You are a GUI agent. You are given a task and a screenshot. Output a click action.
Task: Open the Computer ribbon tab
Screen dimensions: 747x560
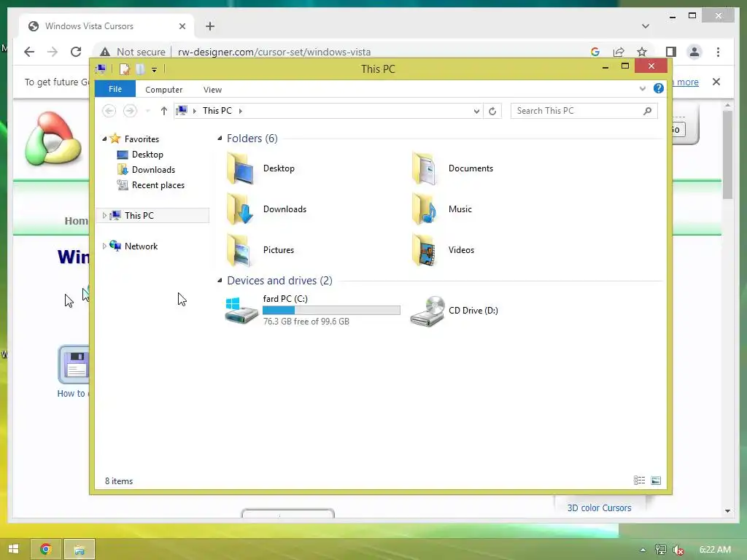164,90
